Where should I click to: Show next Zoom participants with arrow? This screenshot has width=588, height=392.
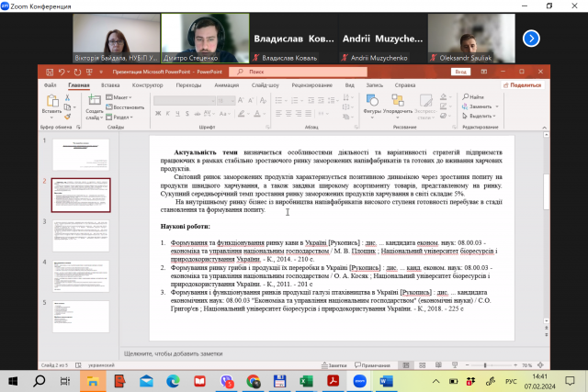(531, 38)
